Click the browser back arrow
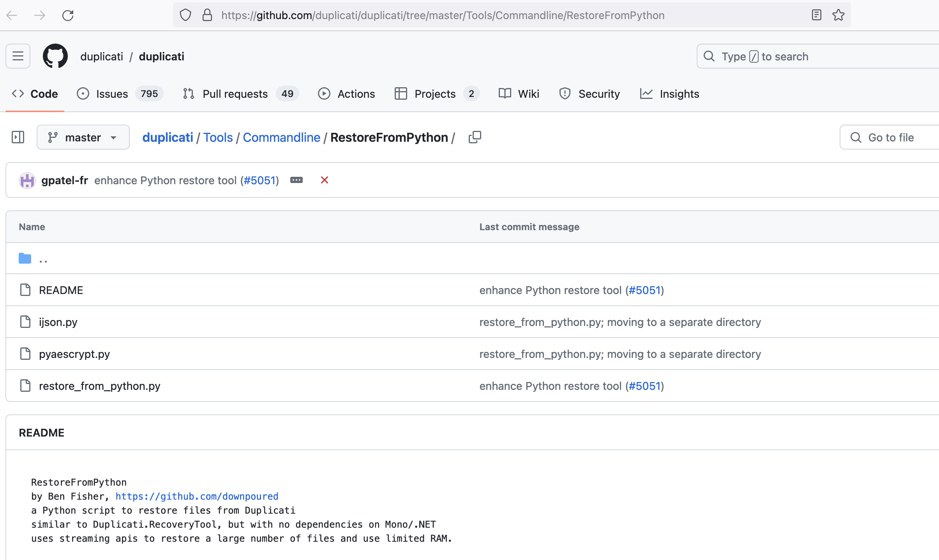Image resolution: width=939 pixels, height=560 pixels. [x=12, y=15]
